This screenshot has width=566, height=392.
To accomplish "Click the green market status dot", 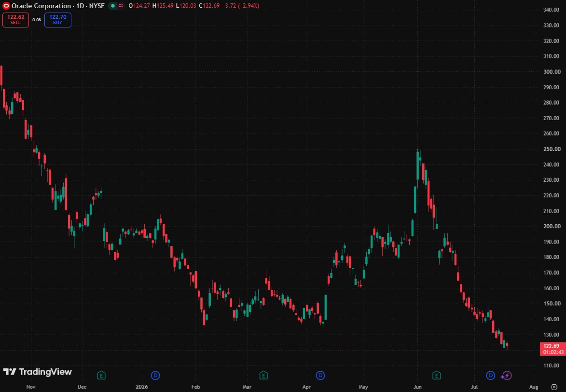I will click(x=113, y=6).
